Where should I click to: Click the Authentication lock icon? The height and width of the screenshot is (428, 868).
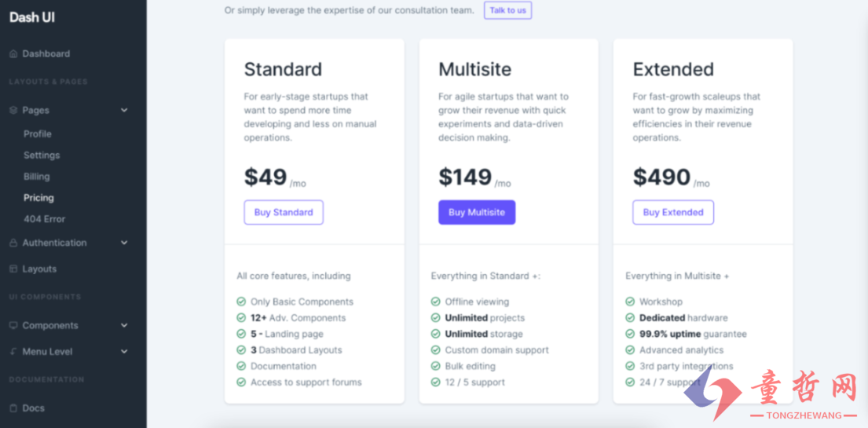tap(14, 243)
